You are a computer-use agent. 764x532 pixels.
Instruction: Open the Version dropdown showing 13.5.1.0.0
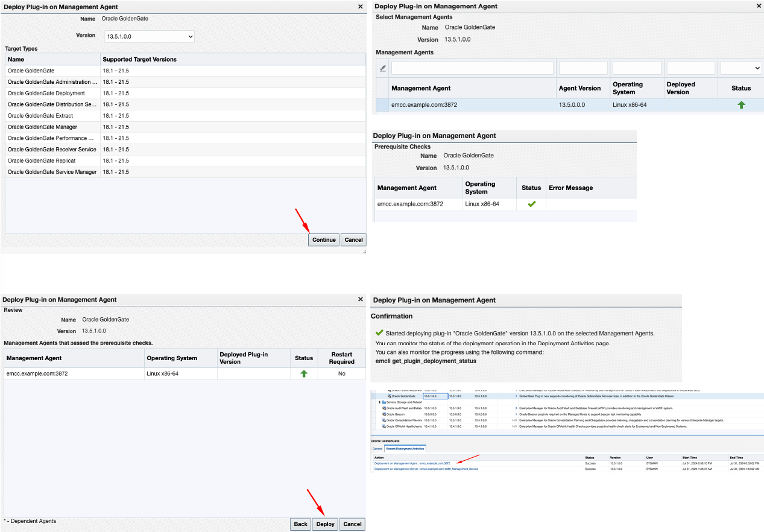pos(148,36)
